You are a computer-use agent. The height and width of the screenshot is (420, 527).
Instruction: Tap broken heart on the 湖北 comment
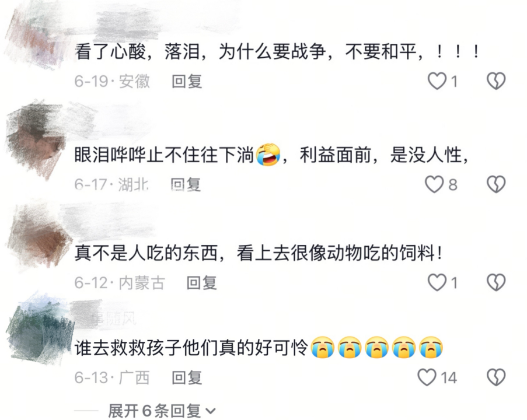tap(496, 184)
